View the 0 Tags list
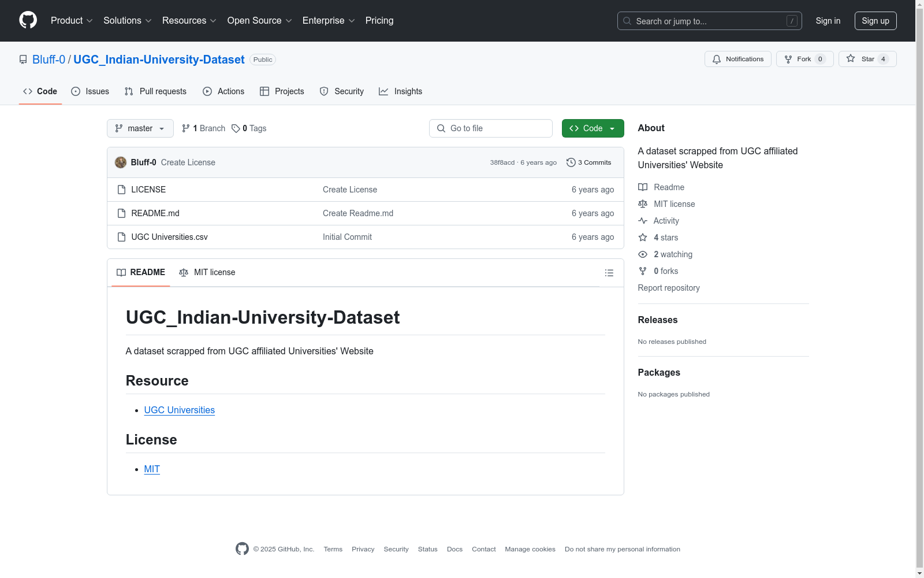Image resolution: width=924 pixels, height=578 pixels. tap(249, 128)
